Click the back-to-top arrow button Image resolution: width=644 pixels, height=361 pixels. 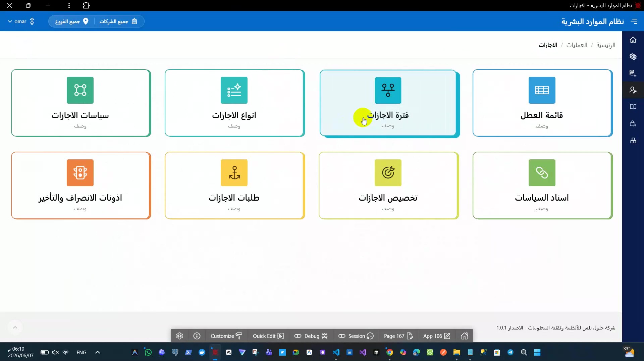coord(15,327)
